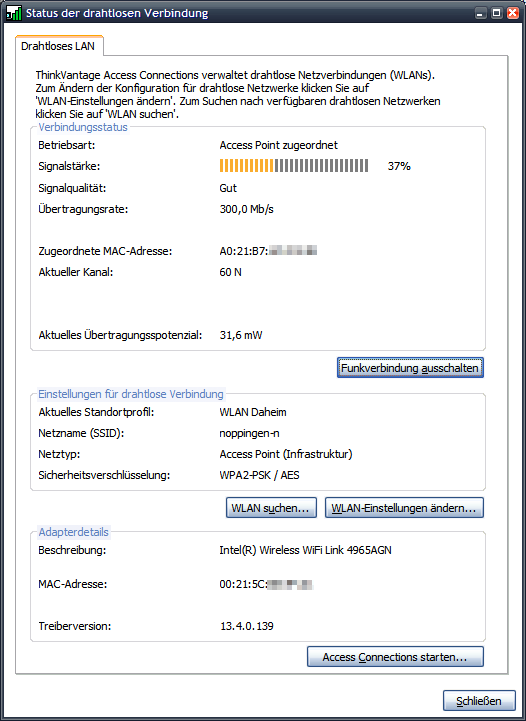Click the ThinkVantage Access Connections description text

[x=238, y=95]
